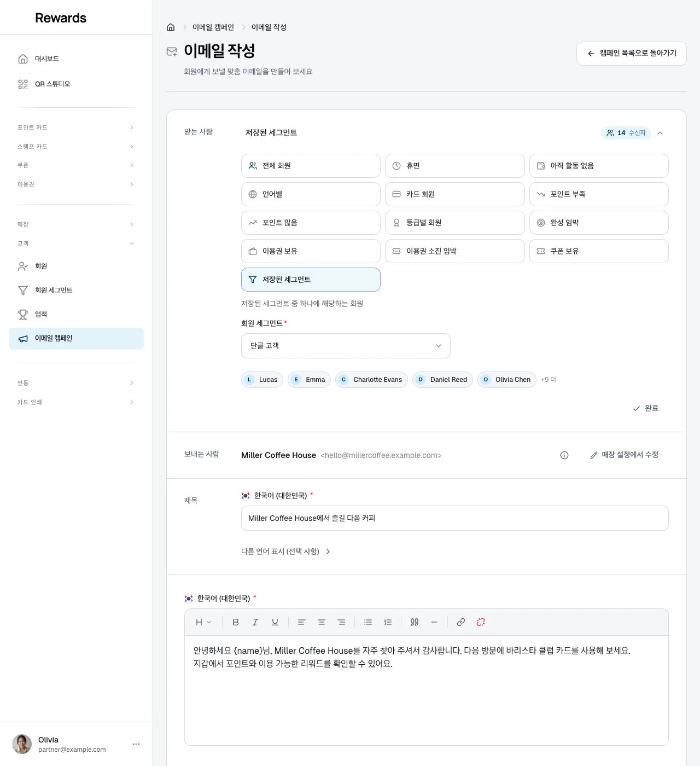This screenshot has height=766, width=700.
Task: Open the Olivia account options menu
Action: 136,744
